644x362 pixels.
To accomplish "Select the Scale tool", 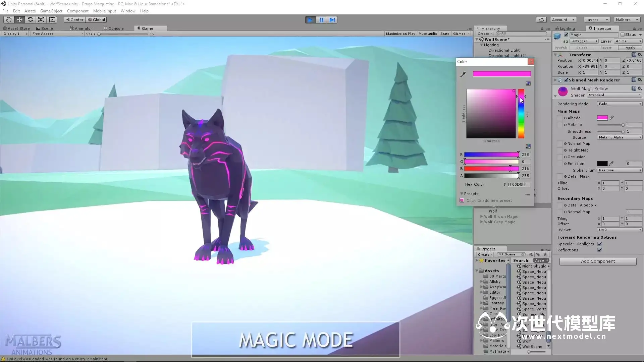I will 41,20.
